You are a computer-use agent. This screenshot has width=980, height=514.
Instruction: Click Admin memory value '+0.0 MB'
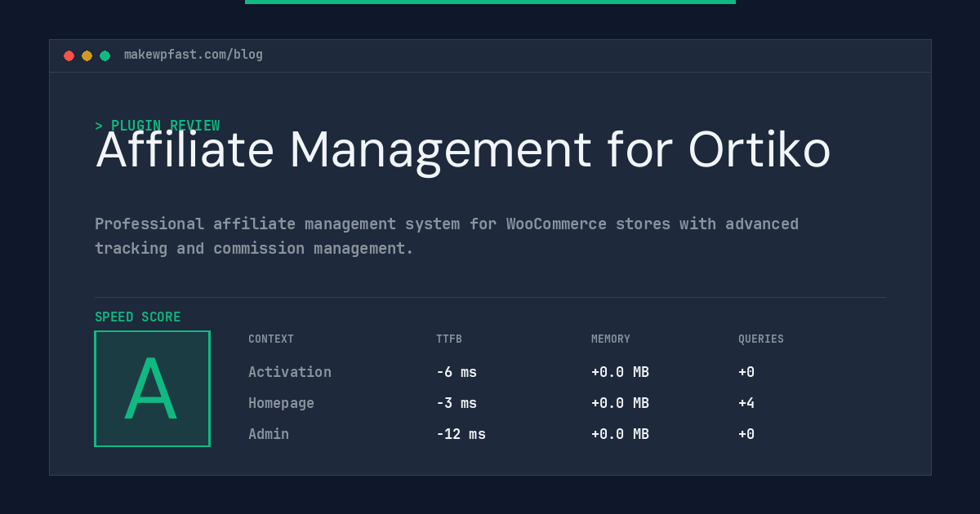(620, 434)
